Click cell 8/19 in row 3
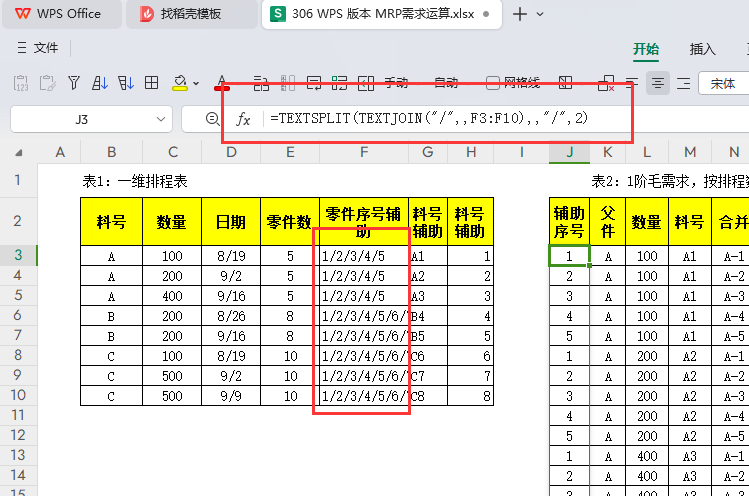 (231, 256)
